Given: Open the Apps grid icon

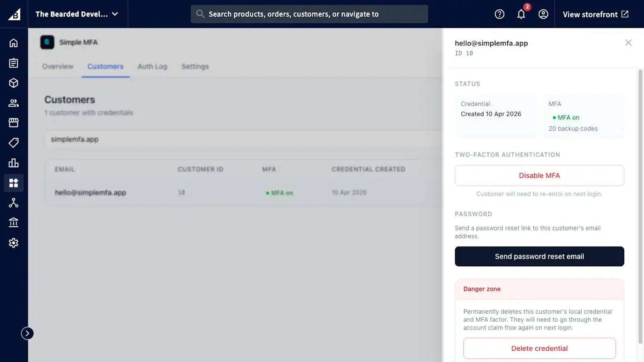Looking at the screenshot, I should (x=14, y=183).
